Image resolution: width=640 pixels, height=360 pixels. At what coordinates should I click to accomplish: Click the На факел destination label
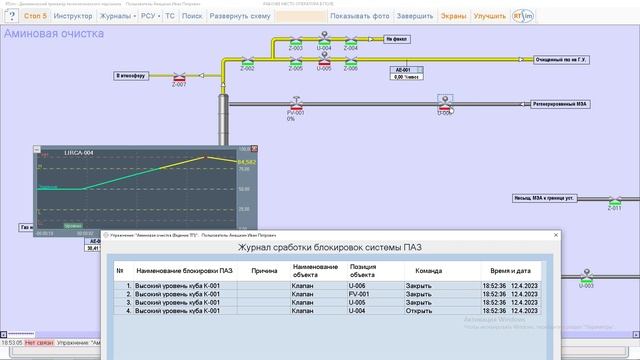397,39
